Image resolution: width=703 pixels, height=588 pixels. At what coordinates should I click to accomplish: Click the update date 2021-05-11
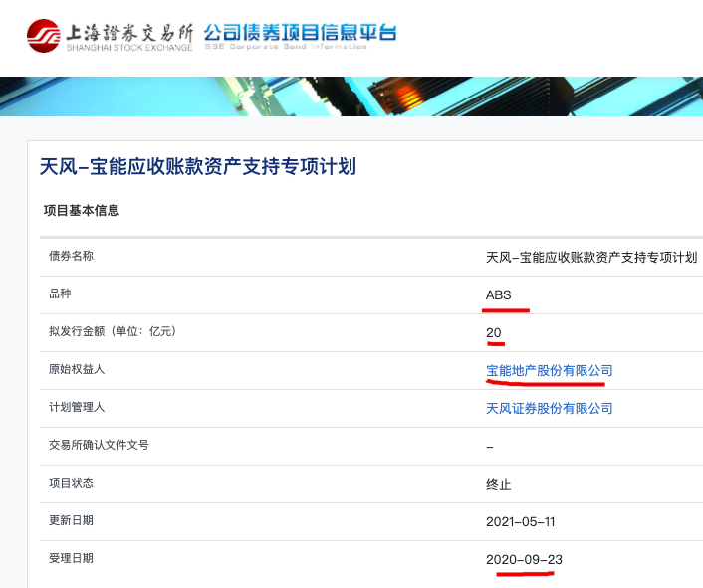tap(521, 521)
